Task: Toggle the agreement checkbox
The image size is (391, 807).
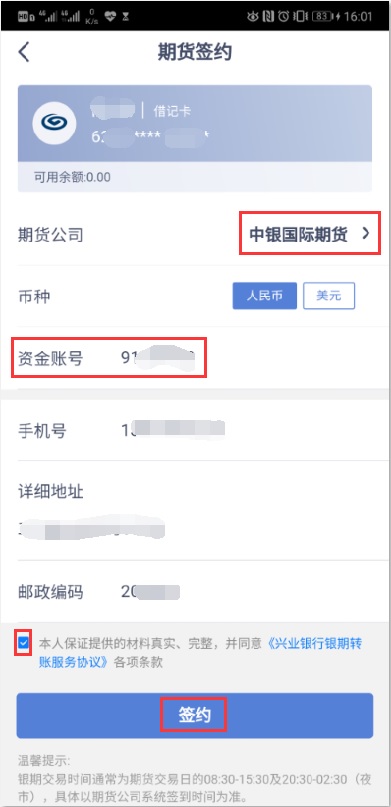Action: click(23, 642)
